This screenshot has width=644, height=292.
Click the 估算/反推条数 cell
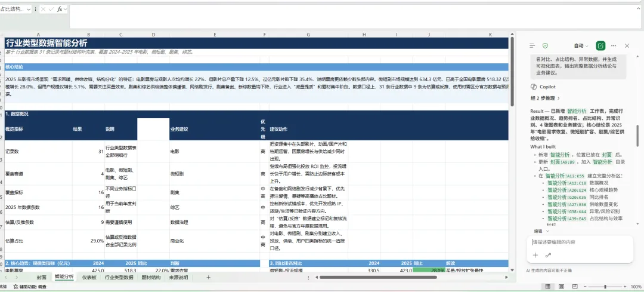(x=38, y=222)
